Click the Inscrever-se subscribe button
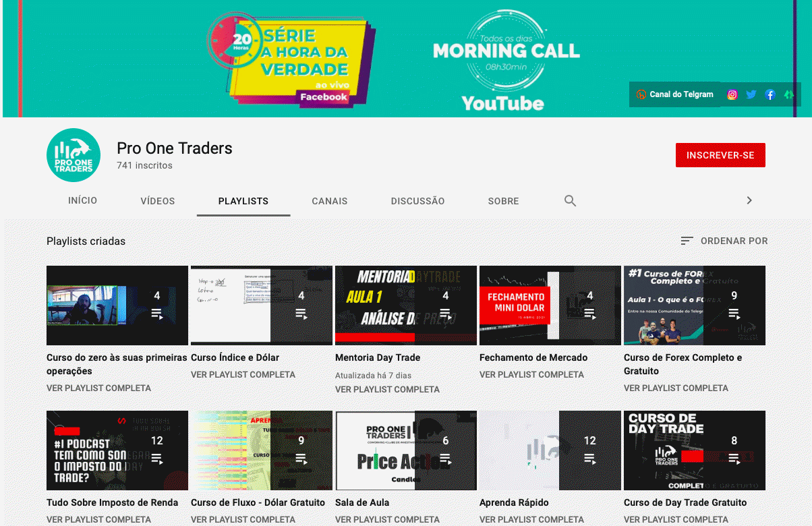 [x=720, y=155]
